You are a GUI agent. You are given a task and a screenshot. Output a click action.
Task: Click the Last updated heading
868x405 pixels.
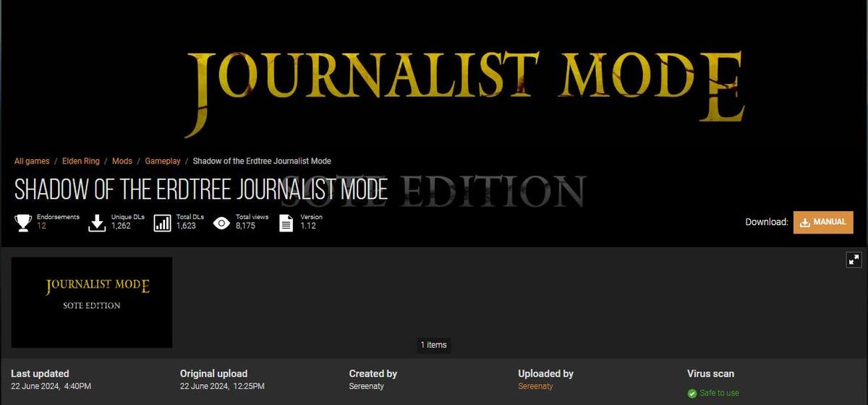pyautogui.click(x=40, y=374)
